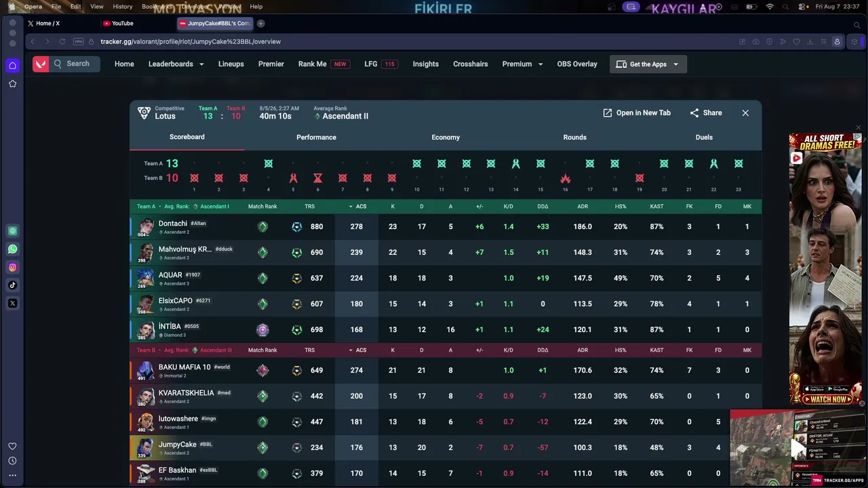Close the match details panel
This screenshot has width=868, height=488.
click(x=745, y=113)
